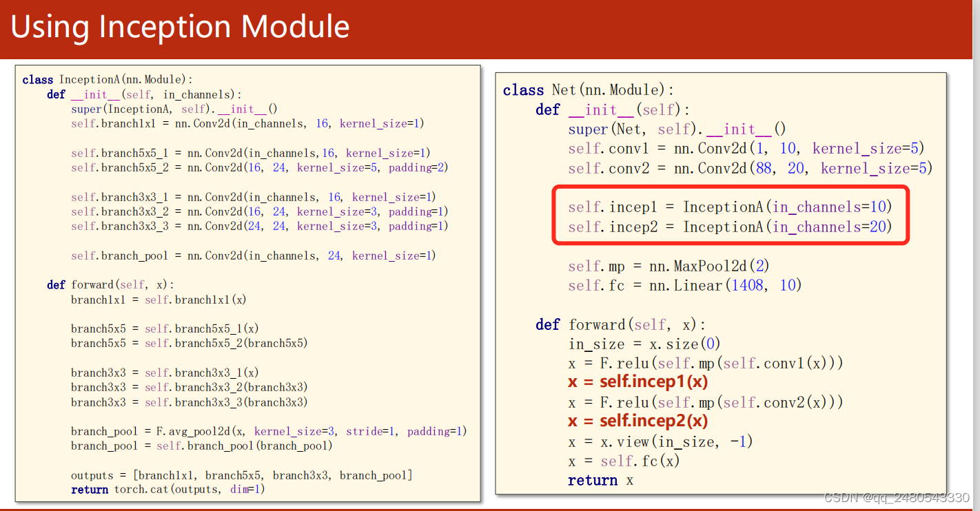
Task: Click 'def forward(self, x):' in Net class
Action: coord(621,324)
